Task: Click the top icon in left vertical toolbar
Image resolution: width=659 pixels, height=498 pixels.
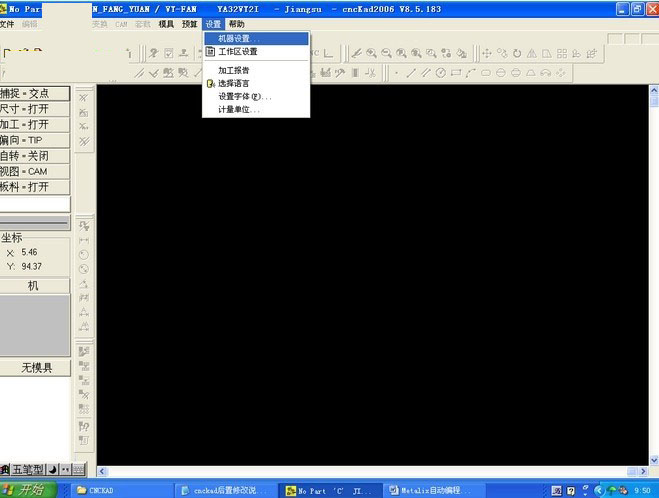Action: (x=84, y=98)
